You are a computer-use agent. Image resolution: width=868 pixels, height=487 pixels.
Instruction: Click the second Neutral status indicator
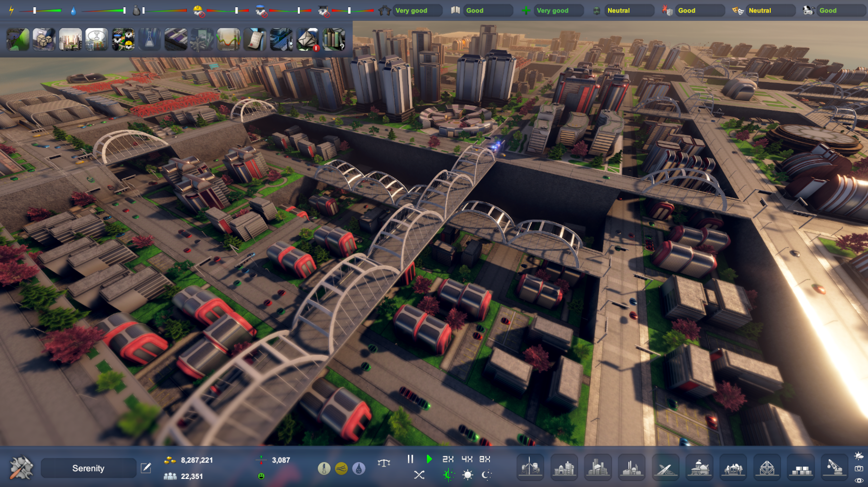(x=770, y=10)
